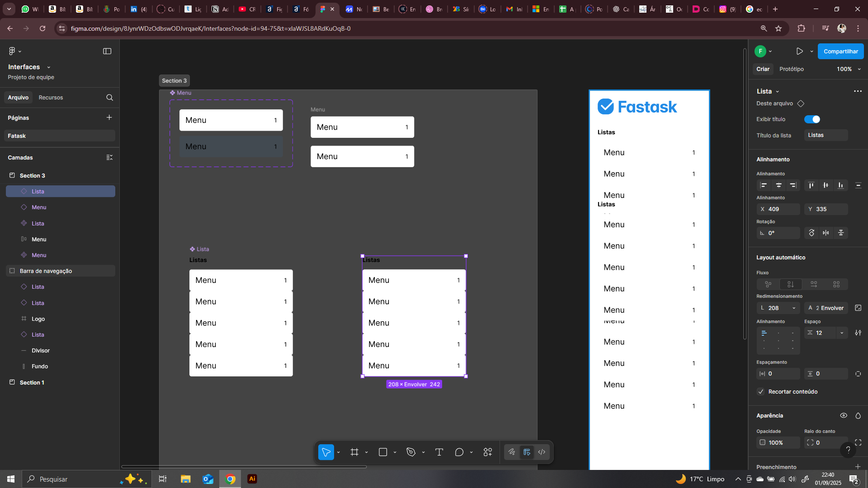Select the Move tool in the bottom toolbar
868x488 pixels.
(x=326, y=452)
